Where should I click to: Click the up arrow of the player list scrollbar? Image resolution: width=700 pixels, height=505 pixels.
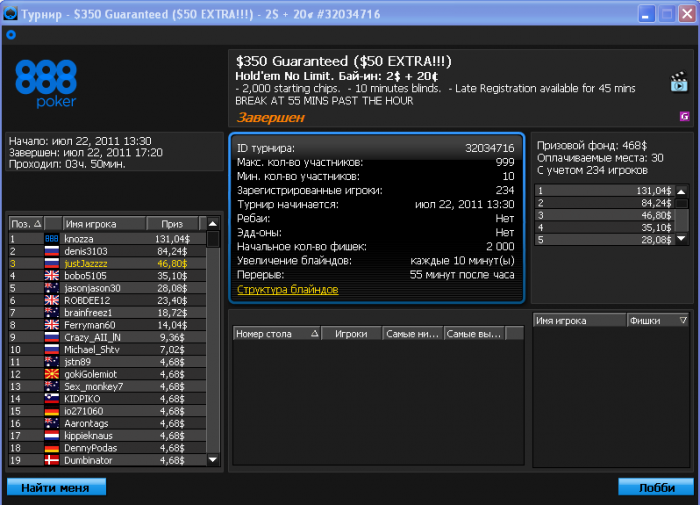pos(213,224)
